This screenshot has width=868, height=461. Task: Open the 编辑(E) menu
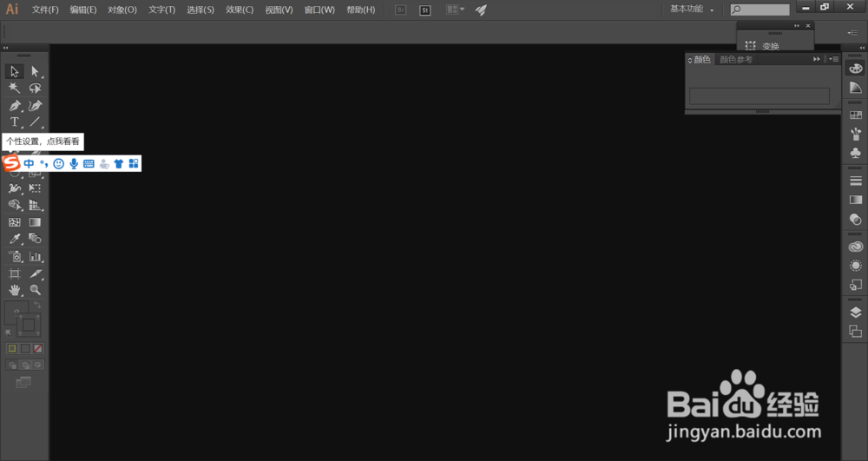(83, 10)
